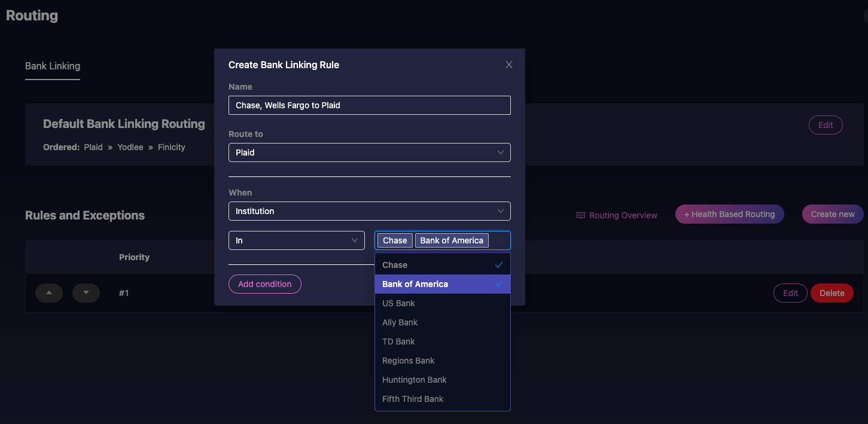868x424 pixels.
Task: Switch to the Bank Linking tab
Action: [53, 66]
